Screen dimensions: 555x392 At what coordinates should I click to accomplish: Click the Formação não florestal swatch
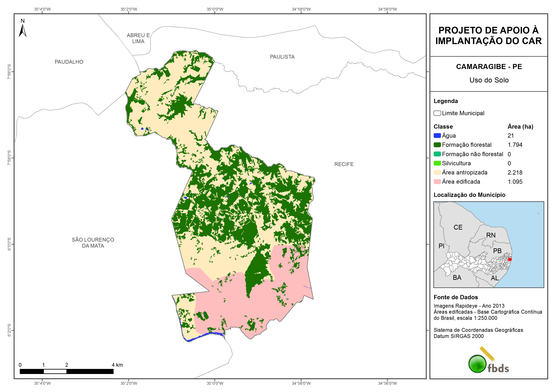point(437,154)
